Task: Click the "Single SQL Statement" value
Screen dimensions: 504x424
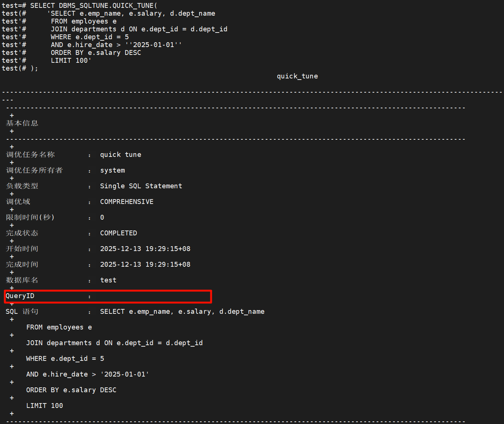Action: point(141,186)
